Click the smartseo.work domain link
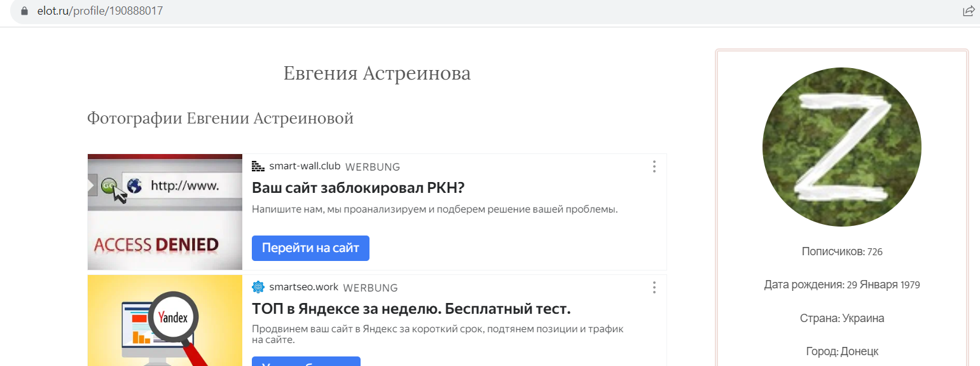The image size is (980, 366). coord(303,287)
